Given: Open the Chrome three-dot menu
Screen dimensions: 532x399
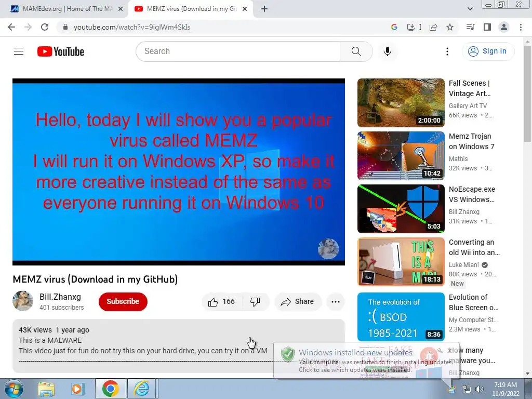Looking at the screenshot, I should pyautogui.click(x=521, y=27).
